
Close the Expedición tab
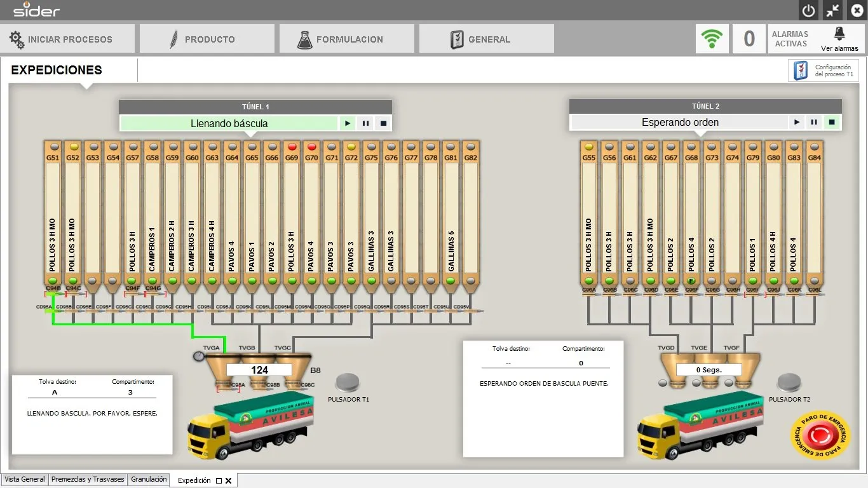[x=229, y=481]
